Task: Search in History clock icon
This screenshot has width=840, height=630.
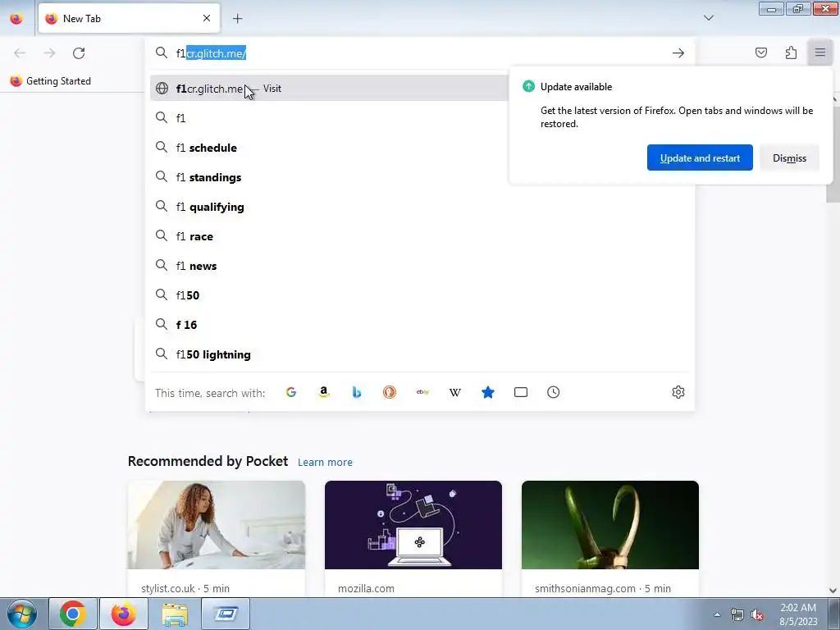Action: coord(554,392)
